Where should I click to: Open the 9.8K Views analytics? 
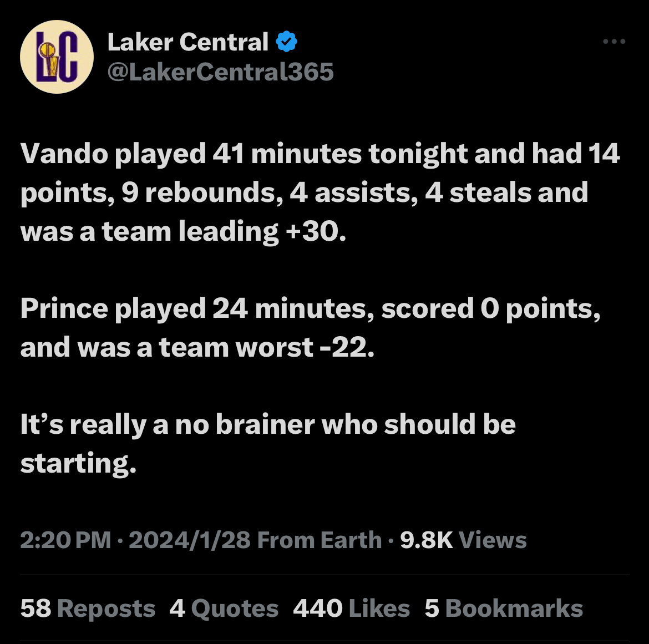463,540
